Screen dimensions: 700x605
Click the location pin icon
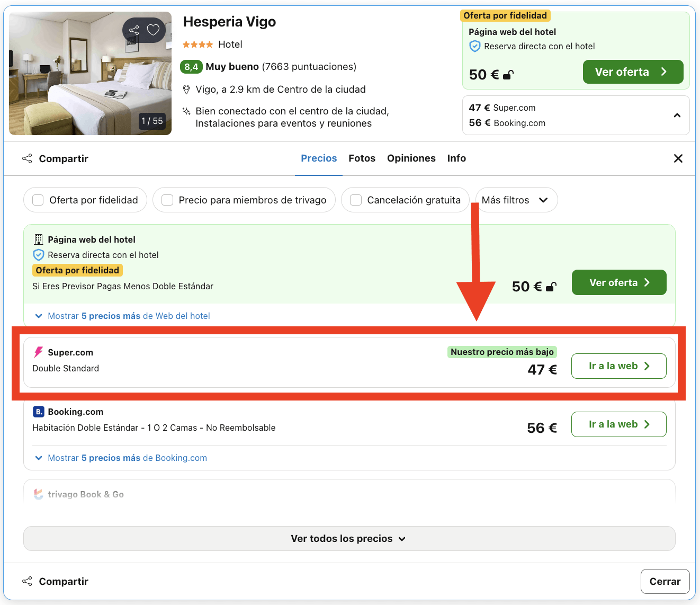pyautogui.click(x=186, y=90)
